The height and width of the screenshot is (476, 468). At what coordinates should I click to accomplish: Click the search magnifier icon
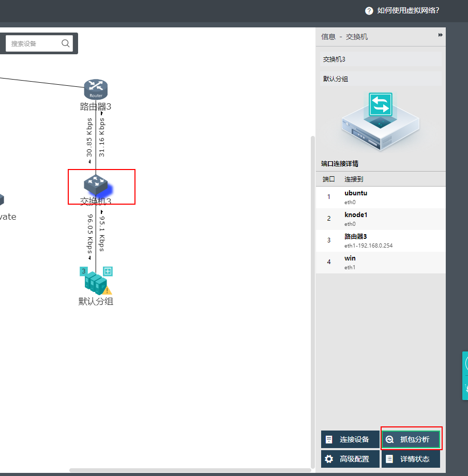pyautogui.click(x=66, y=43)
